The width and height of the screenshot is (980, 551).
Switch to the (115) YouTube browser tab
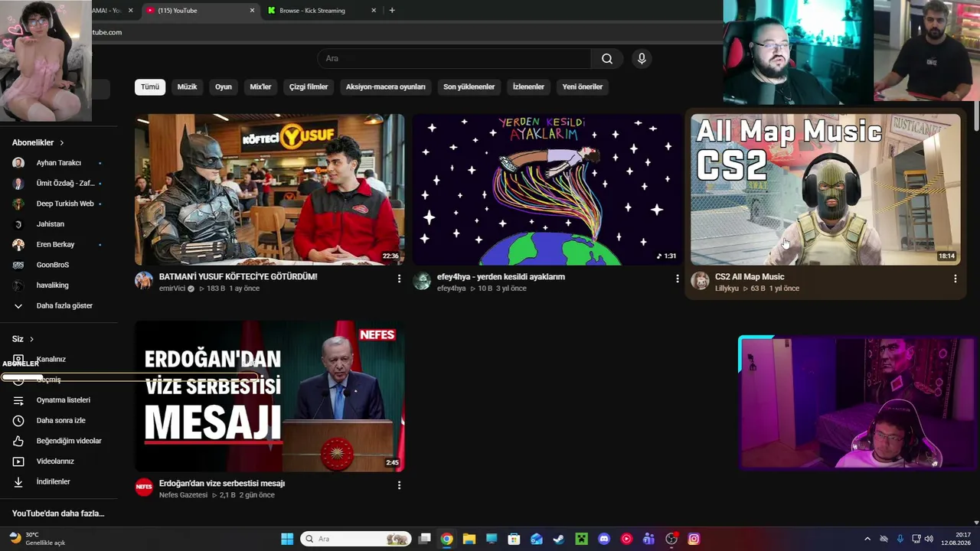tap(199, 11)
